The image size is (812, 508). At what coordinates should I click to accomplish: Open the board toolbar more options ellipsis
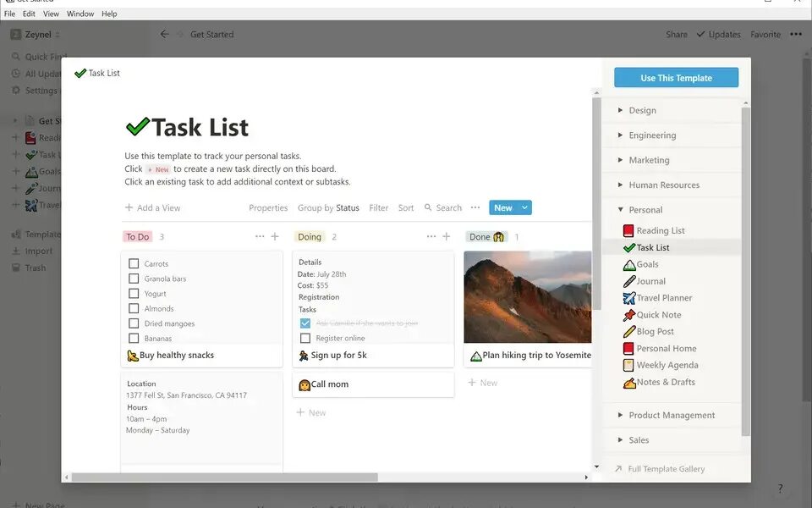click(475, 207)
